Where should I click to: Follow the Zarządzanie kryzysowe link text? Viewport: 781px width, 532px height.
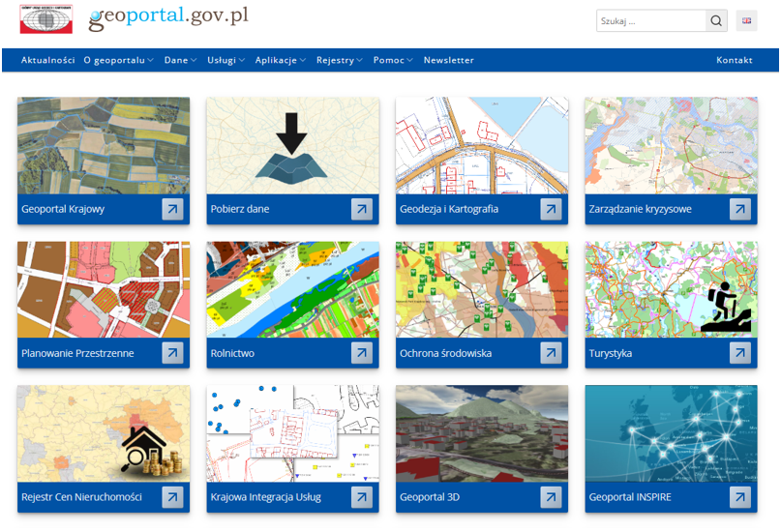pos(640,209)
